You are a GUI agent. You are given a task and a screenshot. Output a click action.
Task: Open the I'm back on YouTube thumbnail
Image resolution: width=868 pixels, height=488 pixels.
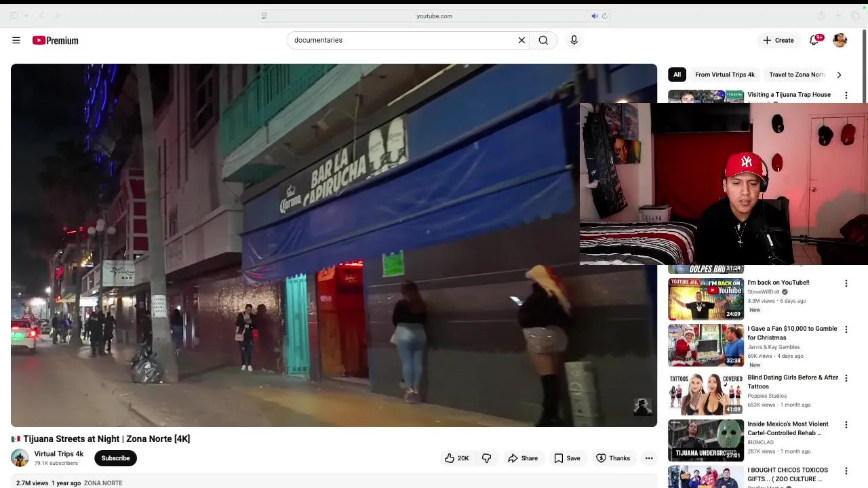tap(706, 299)
